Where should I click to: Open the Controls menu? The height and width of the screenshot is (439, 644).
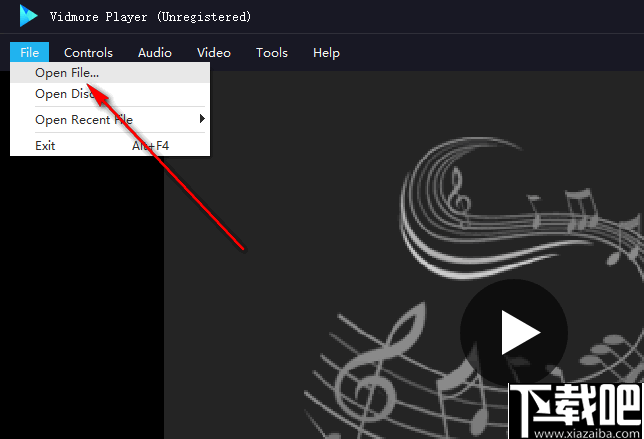[88, 53]
